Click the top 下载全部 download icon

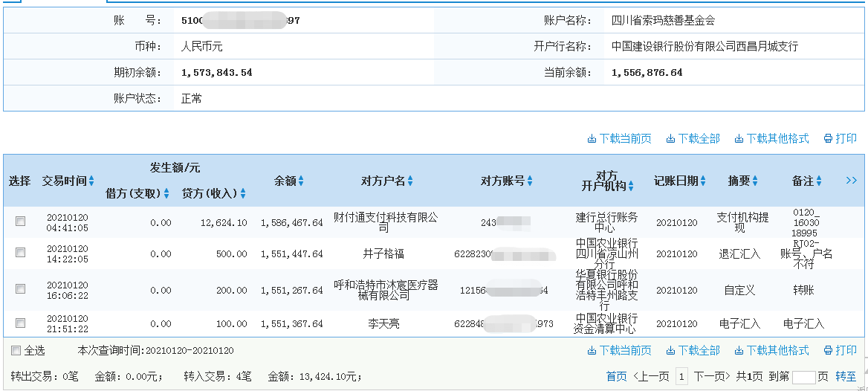[x=670, y=139]
